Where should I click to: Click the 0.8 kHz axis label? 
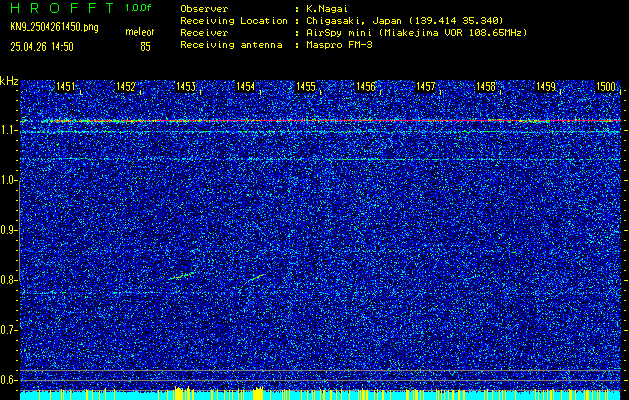tap(9, 280)
